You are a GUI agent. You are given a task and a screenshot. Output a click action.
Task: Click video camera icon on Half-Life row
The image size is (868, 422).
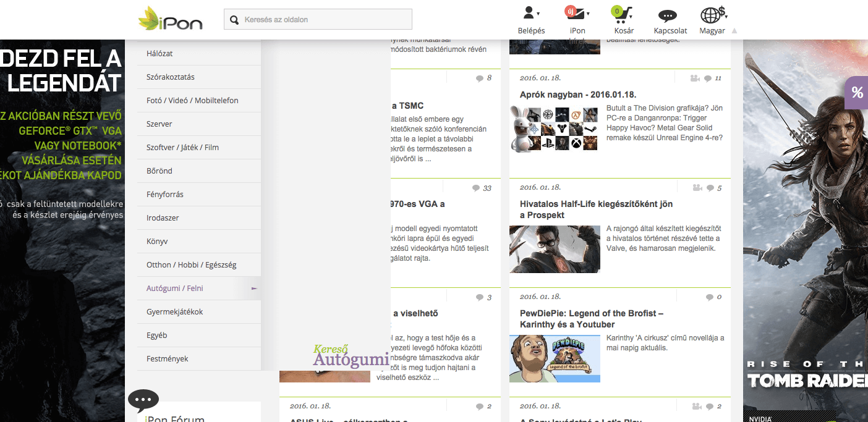pyautogui.click(x=697, y=188)
